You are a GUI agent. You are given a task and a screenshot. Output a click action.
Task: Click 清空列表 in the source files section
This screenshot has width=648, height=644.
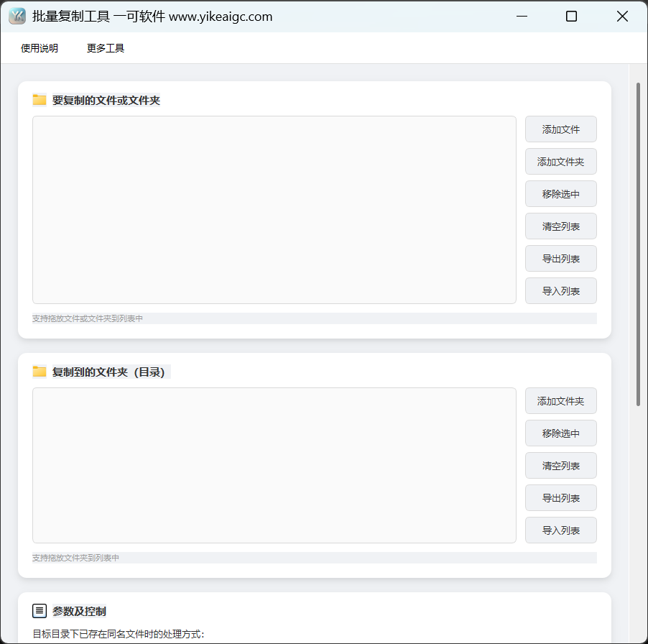561,226
